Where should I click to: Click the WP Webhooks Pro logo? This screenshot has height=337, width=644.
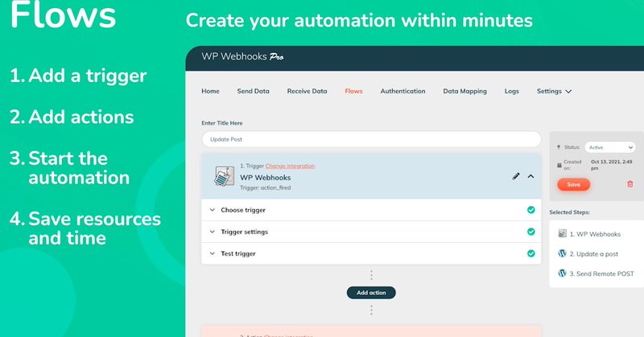(x=242, y=56)
